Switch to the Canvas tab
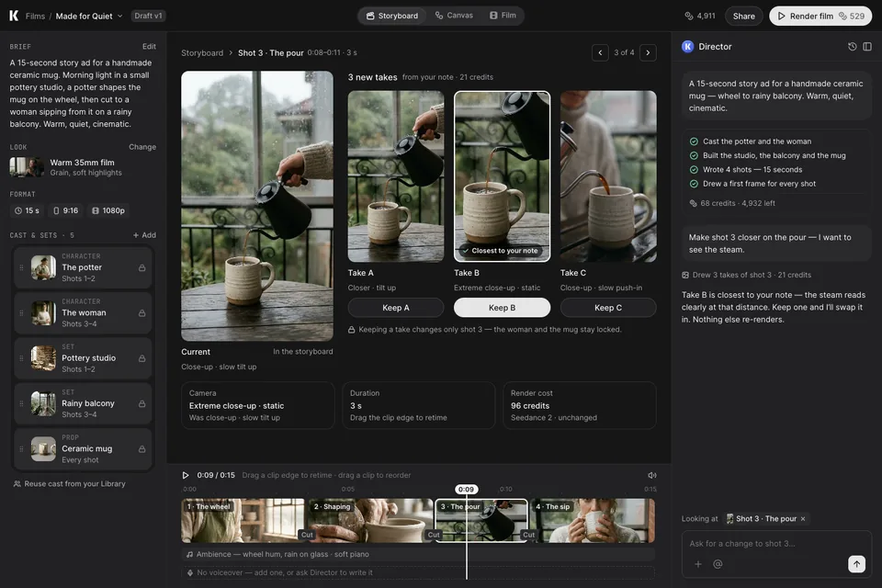Viewport: 882px width, 588px height. (x=454, y=16)
